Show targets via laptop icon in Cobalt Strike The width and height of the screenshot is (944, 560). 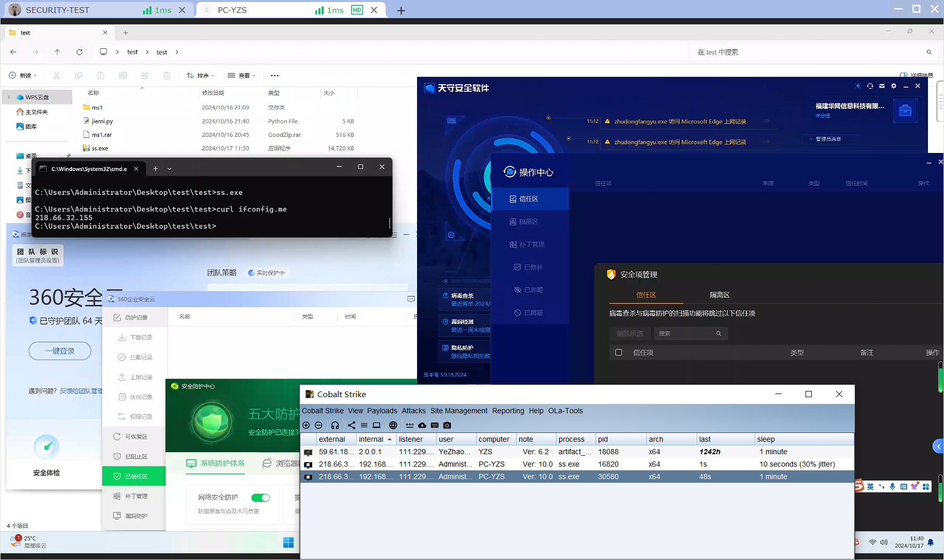click(377, 425)
